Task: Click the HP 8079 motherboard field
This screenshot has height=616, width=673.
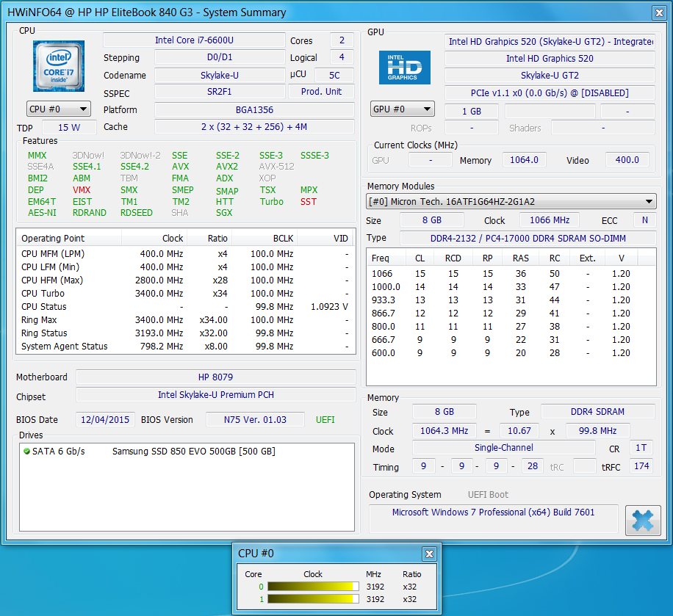Action: point(216,377)
